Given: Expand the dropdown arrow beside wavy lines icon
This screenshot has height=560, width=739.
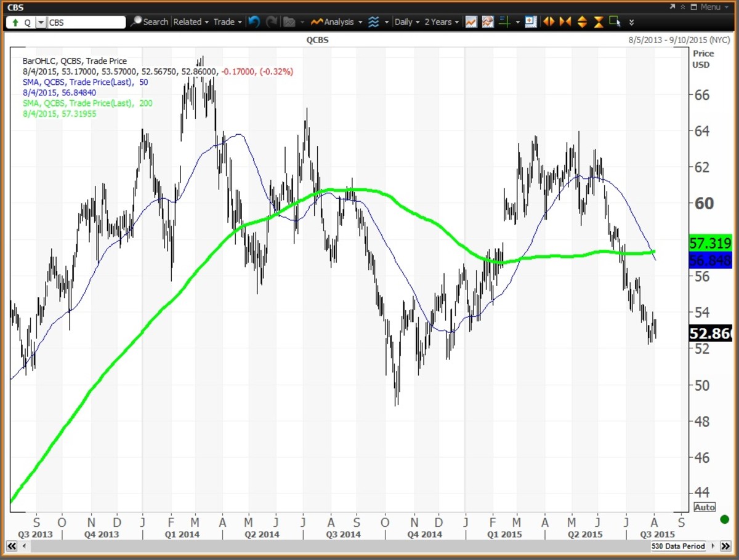Looking at the screenshot, I should [x=387, y=22].
